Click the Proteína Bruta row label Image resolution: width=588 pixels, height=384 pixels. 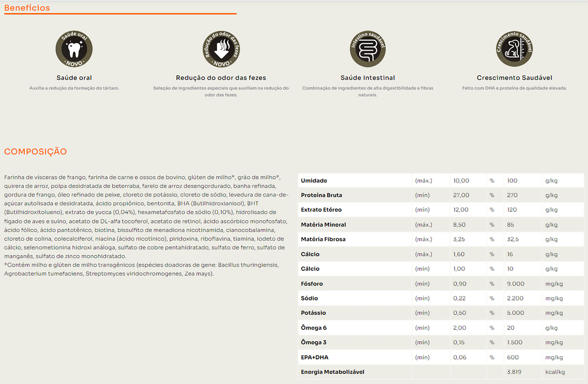coord(321,195)
